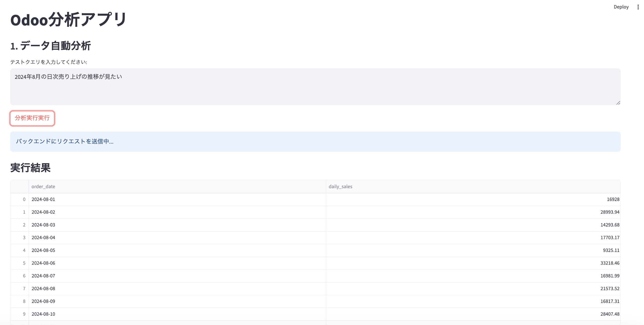
Task: Click the Odoo分析アプリ title
Action: coord(68,20)
